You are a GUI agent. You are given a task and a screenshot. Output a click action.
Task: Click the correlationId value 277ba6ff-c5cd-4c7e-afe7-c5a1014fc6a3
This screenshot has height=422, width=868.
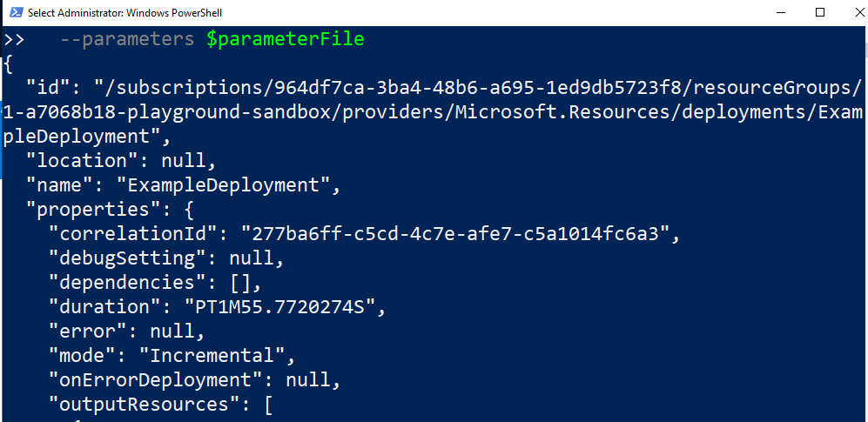(x=453, y=234)
